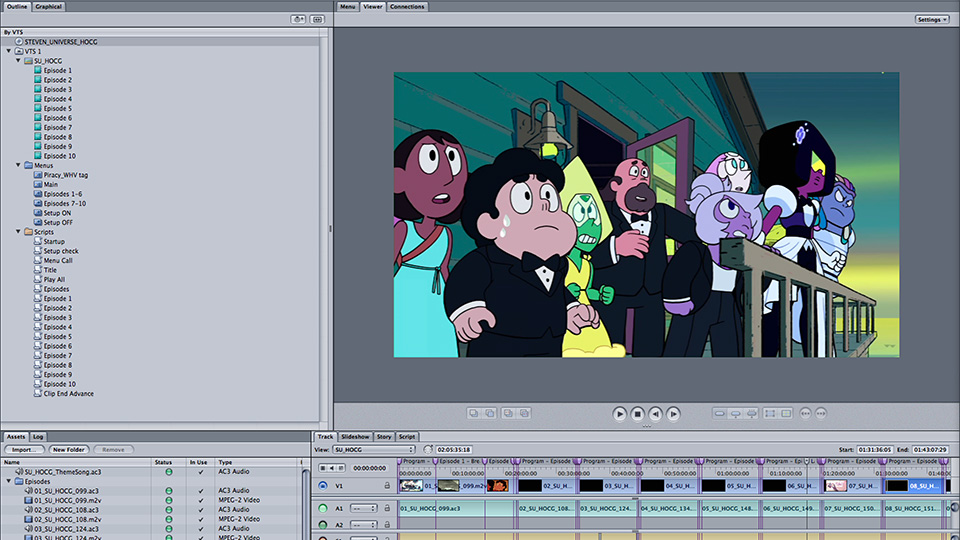Click the New Folder button
This screenshot has width=960, height=540.
pyautogui.click(x=69, y=449)
